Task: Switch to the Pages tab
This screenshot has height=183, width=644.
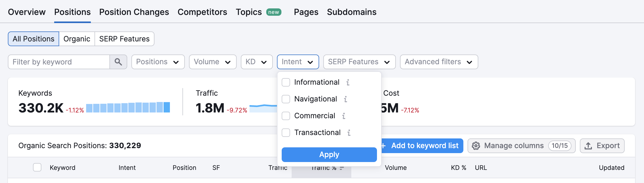Action: point(306,12)
